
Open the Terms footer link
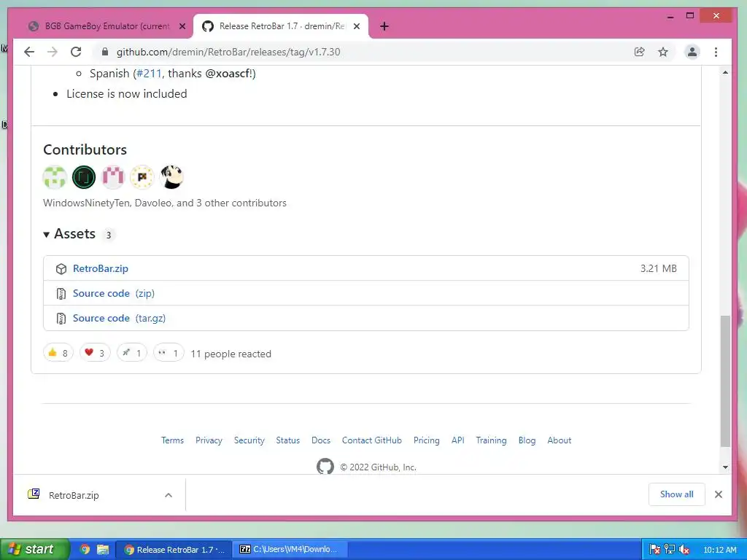[x=172, y=440]
